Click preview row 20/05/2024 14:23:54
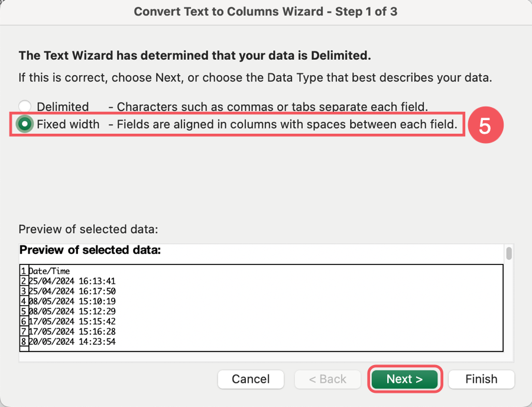The width and height of the screenshot is (532, 407). 72,341
